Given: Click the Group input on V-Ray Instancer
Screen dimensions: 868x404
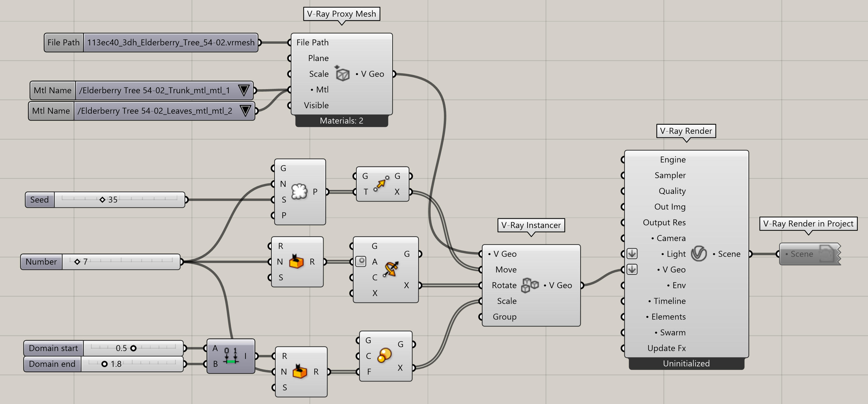Looking at the screenshot, I should pyautogui.click(x=504, y=317).
